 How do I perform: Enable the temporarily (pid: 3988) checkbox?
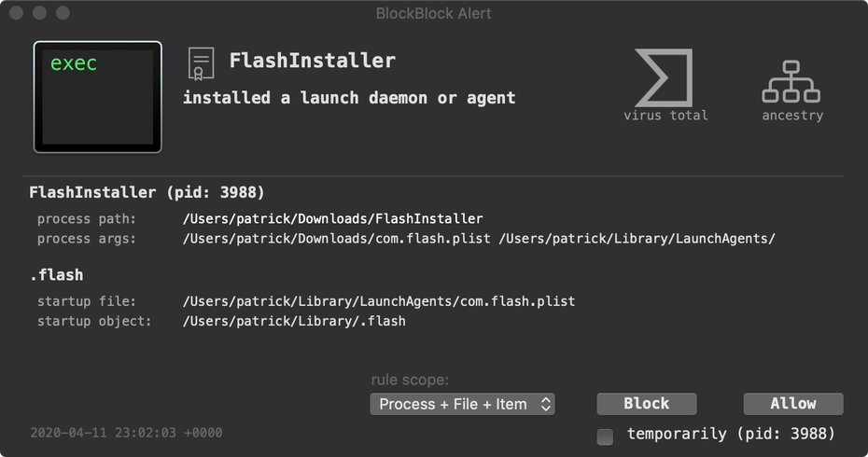[605, 435]
